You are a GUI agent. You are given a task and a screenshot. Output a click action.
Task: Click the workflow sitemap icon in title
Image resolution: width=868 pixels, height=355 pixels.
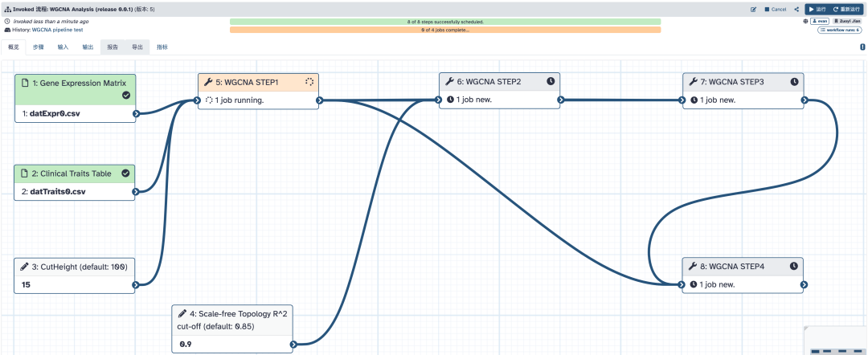click(x=7, y=10)
